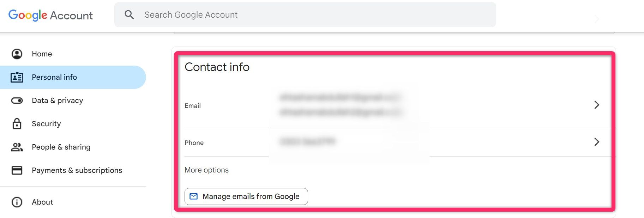Click the search magnifying glass icon
Screen dimensions: 644x218
(x=129, y=14)
